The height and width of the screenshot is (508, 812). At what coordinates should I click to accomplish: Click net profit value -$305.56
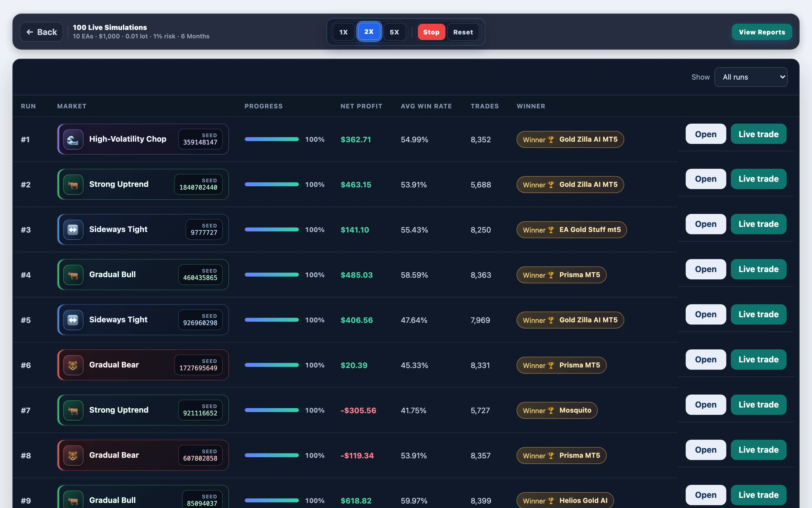[x=358, y=411]
